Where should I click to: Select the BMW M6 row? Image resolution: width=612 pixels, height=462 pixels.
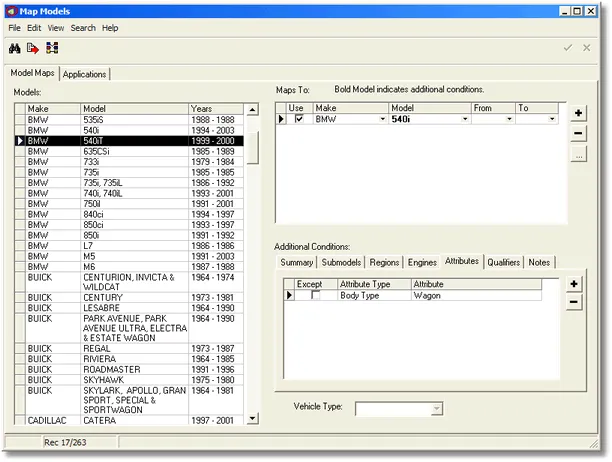129,267
